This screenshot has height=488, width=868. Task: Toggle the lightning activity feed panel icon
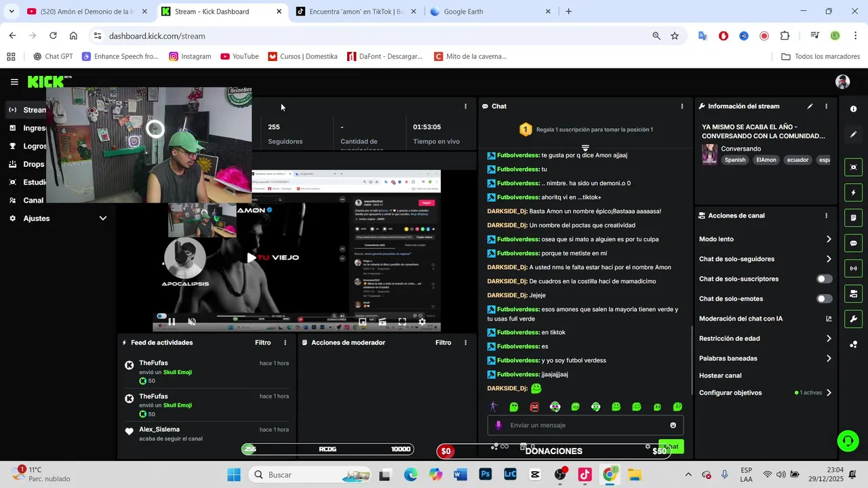click(854, 192)
